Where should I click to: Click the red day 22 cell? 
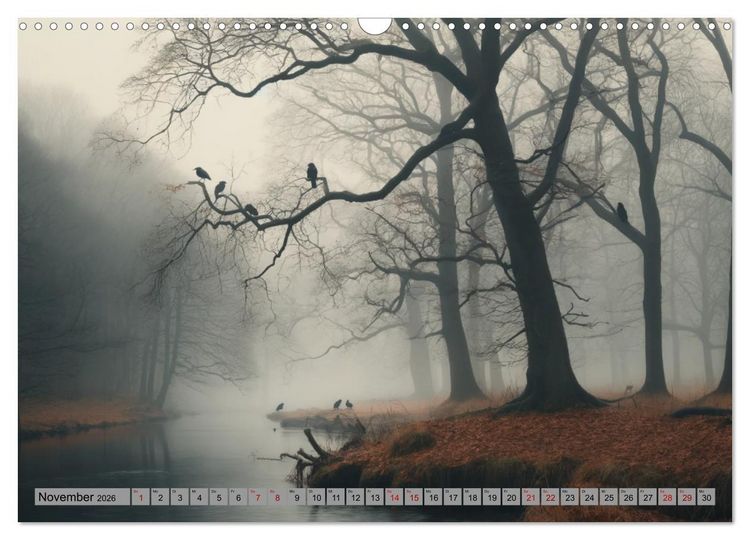point(551,497)
